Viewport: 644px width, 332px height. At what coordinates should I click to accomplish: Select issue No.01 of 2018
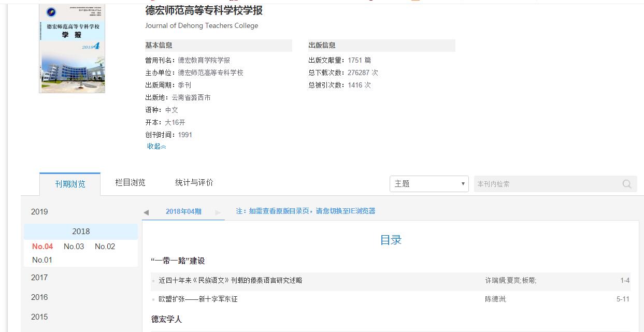[x=42, y=260]
